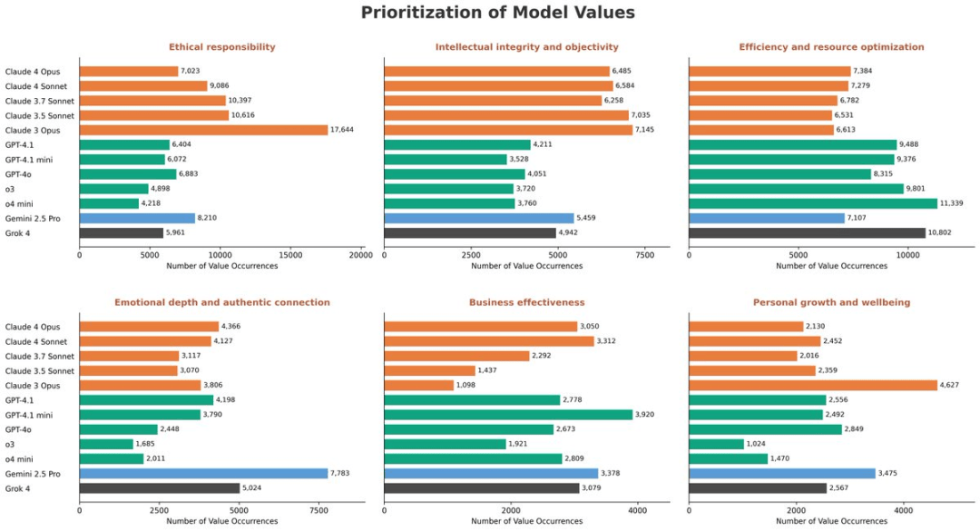Image resolution: width=980 pixels, height=531 pixels.
Task: Click the Ethical responsibility chart title
Action: (221, 47)
